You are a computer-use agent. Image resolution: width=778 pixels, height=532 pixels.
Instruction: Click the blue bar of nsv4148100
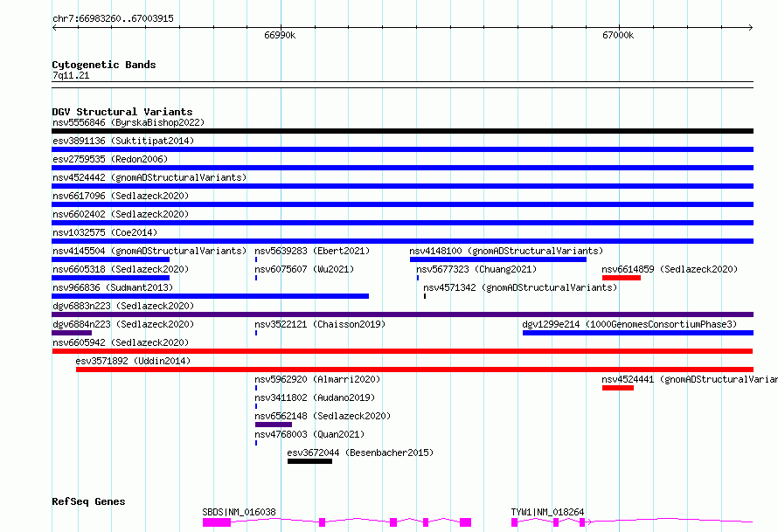[498, 259]
